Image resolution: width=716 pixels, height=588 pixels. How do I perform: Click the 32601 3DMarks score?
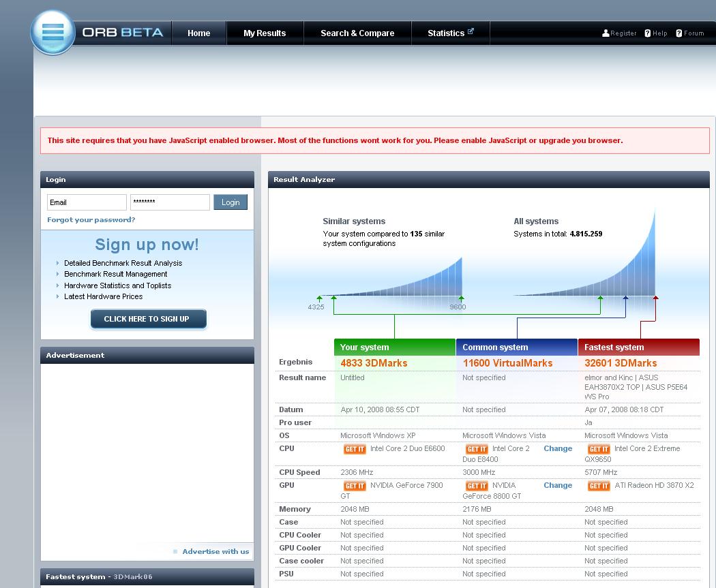[621, 363]
